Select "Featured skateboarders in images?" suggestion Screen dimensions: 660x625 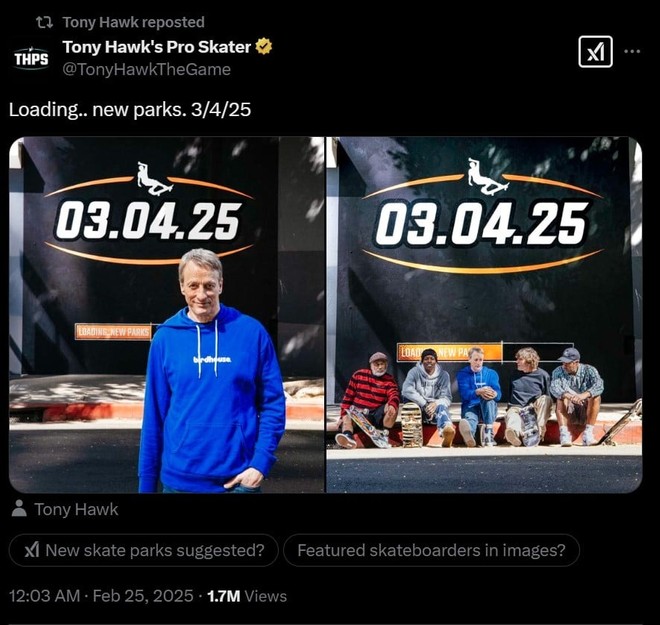click(x=431, y=550)
